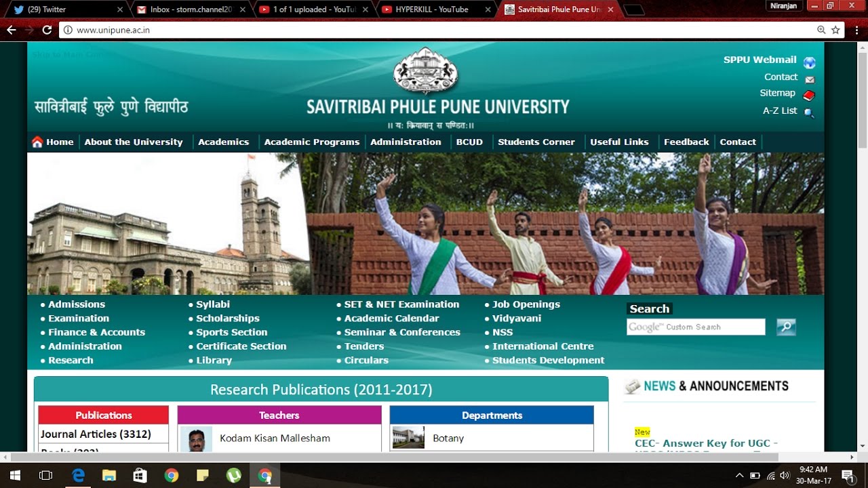The image size is (868, 488).
Task: Click the zoom magnifier in address bar
Action: (821, 30)
